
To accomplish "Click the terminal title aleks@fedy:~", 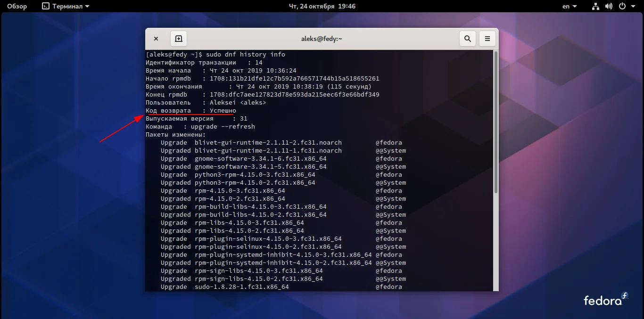I will [x=322, y=39].
